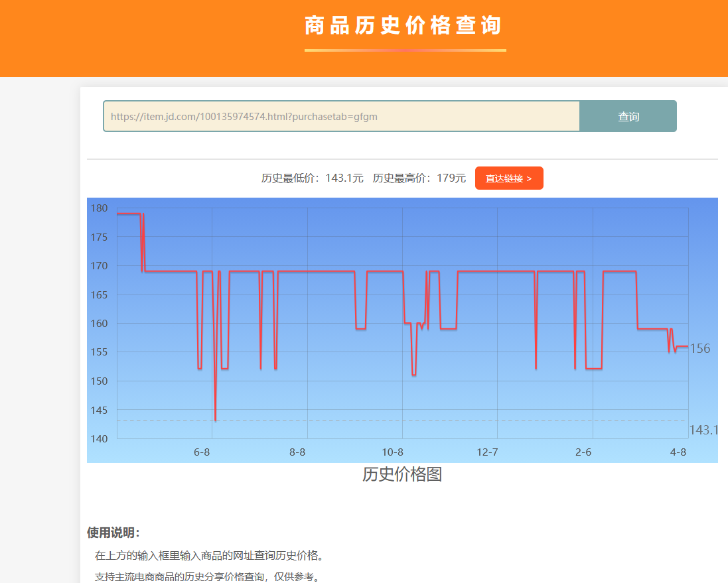Screen dimensions: 728x583
Task: Click the 156 current price label
Action: pos(700,349)
